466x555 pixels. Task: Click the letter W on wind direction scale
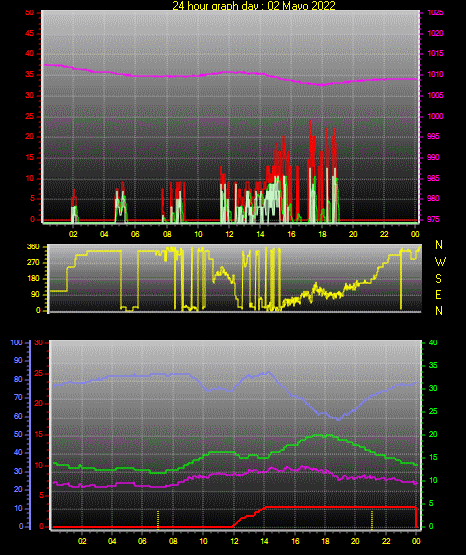pos(440,262)
